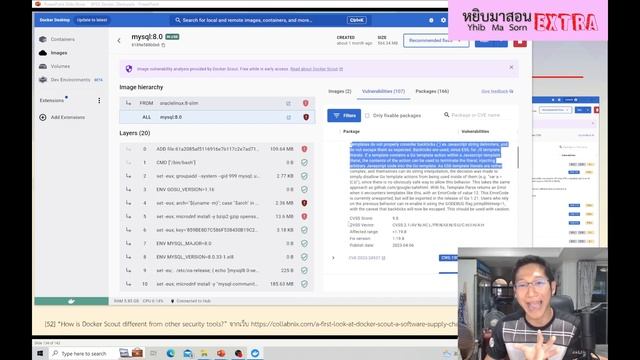The width and height of the screenshot is (640, 360).
Task: Select layer 9 /etc/os-release row
Action: coord(217,270)
